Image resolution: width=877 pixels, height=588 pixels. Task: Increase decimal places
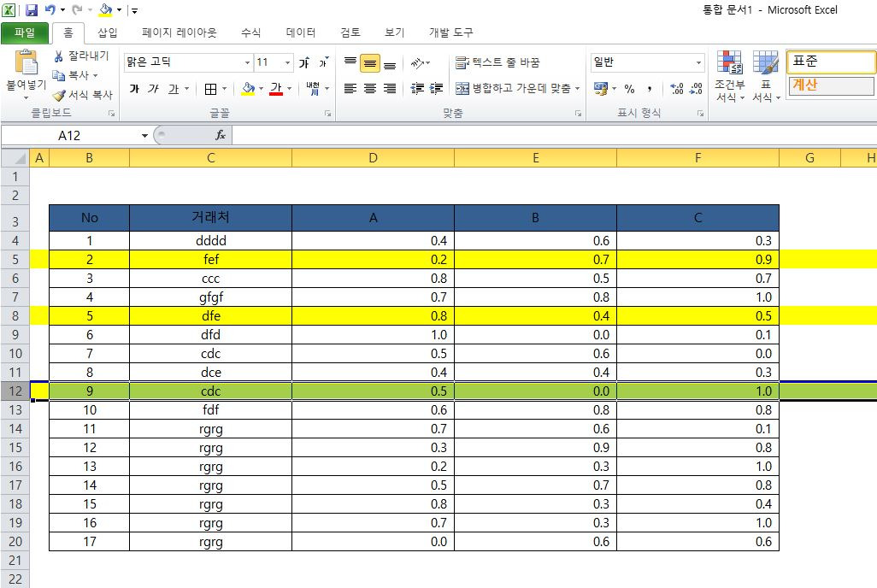pyautogui.click(x=676, y=88)
